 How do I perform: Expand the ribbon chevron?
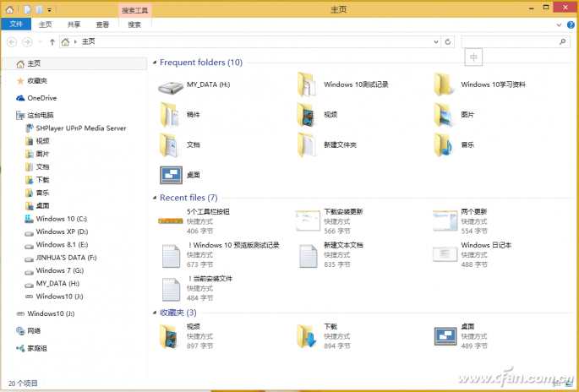coord(559,25)
